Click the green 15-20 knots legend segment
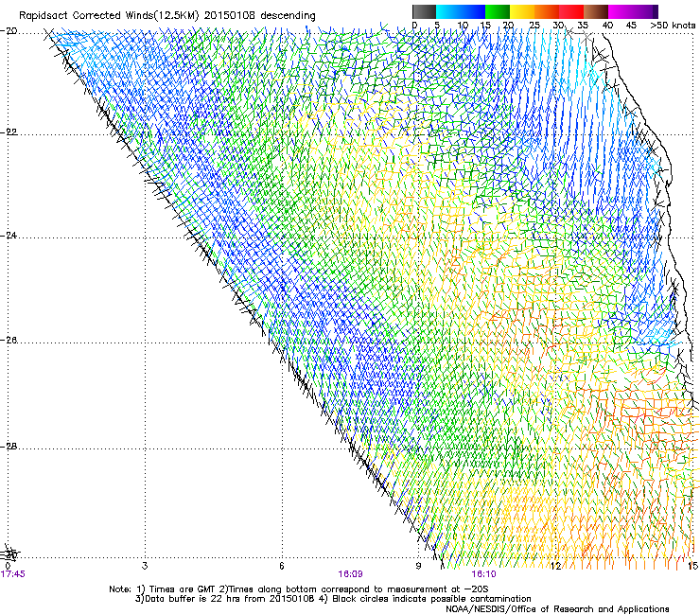The image size is (700, 615). [x=498, y=11]
